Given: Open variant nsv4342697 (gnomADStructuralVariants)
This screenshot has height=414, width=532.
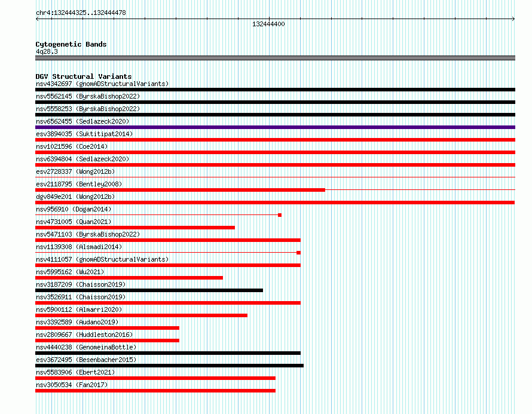Looking at the screenshot, I should 102,84.
